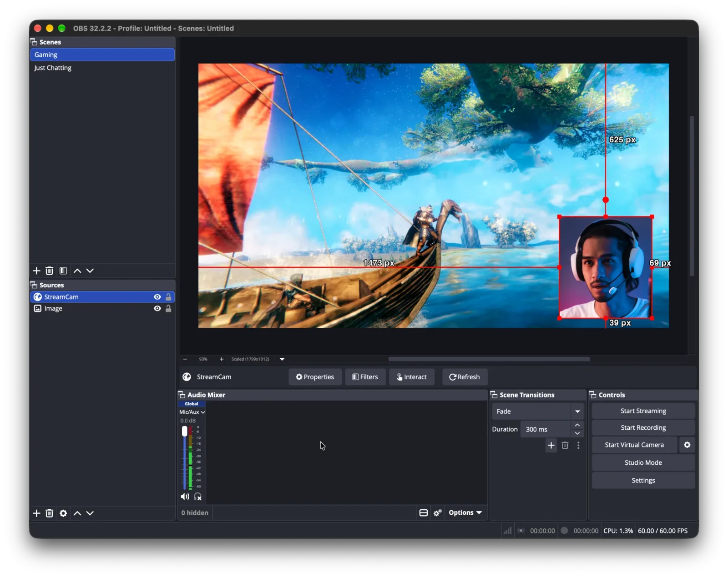Move scene down with arrow icon
Image resolution: width=728 pixels, height=577 pixels.
[90, 271]
